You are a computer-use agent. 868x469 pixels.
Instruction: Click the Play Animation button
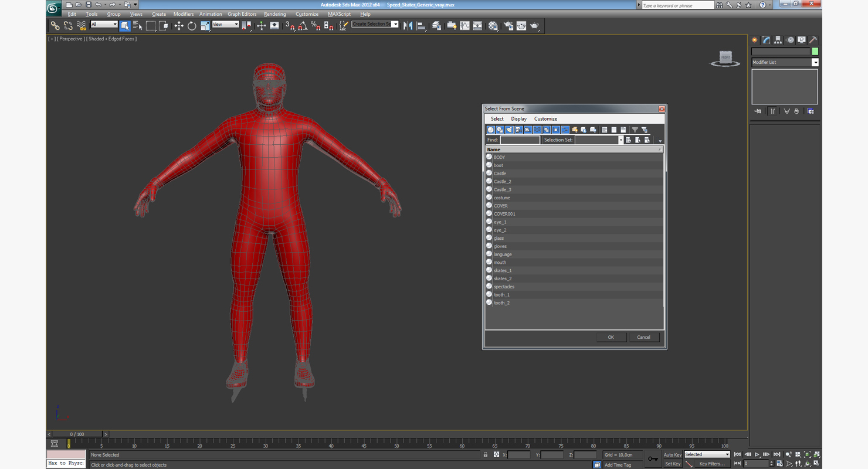(x=757, y=454)
